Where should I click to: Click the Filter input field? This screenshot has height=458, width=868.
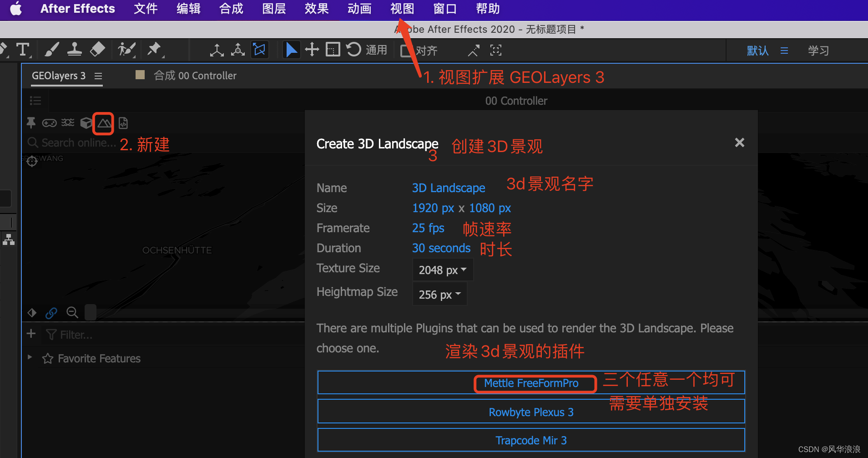pyautogui.click(x=173, y=335)
